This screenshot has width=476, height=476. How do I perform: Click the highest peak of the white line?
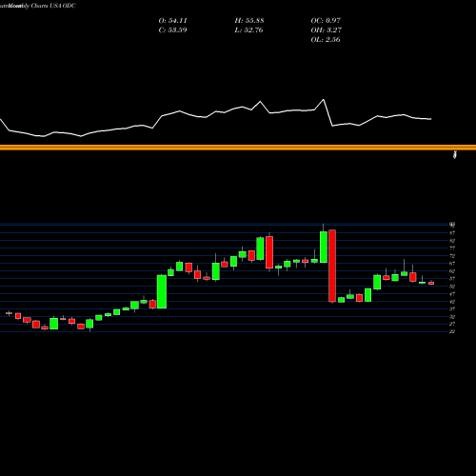coord(324,100)
